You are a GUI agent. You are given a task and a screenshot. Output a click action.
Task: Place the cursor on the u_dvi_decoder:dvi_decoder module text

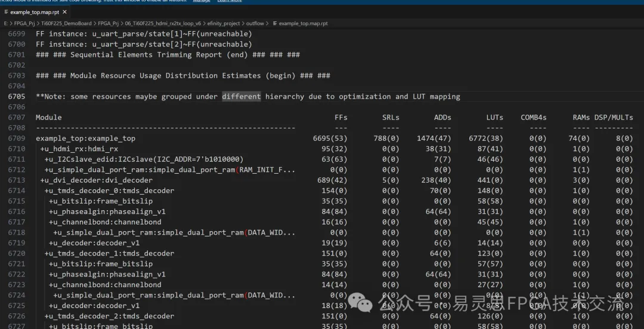click(x=97, y=180)
